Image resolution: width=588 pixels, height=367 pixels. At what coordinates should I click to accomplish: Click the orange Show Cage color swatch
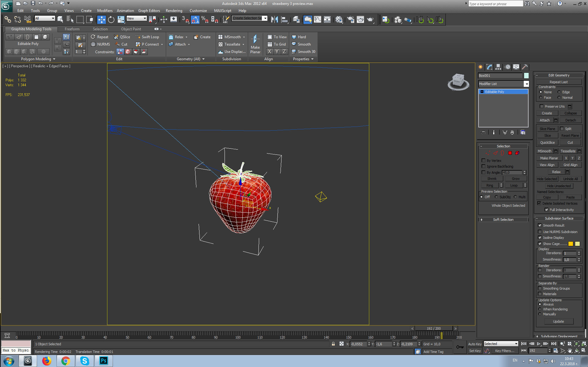pos(571,244)
